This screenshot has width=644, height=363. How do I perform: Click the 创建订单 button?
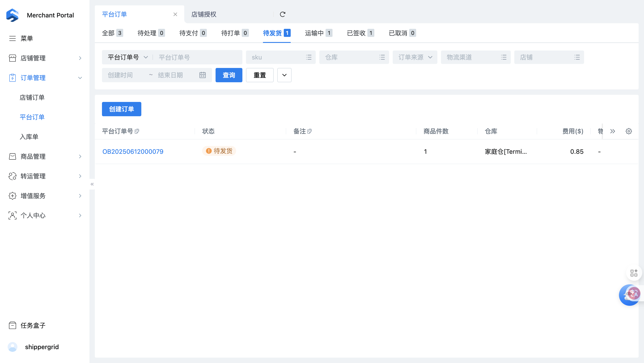[121, 109]
